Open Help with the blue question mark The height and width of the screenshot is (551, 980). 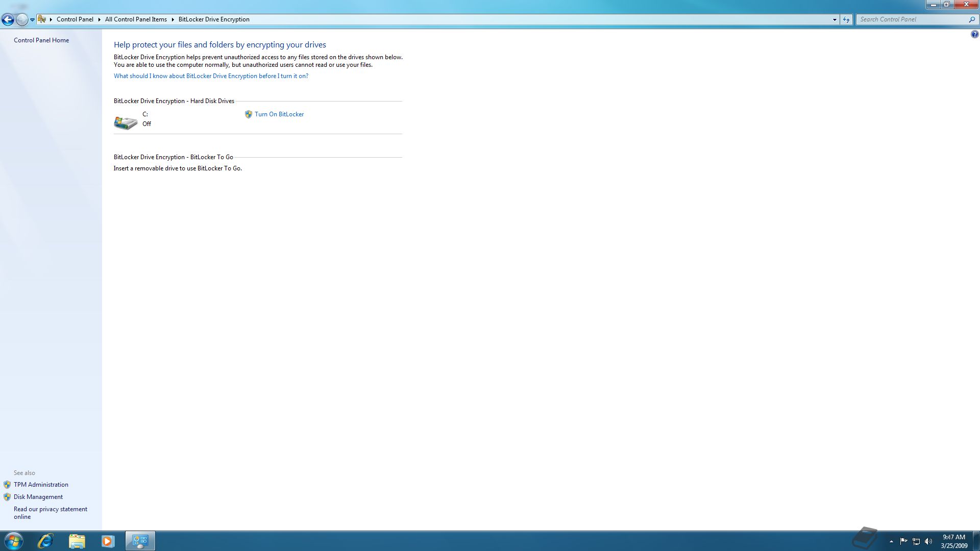tap(974, 35)
